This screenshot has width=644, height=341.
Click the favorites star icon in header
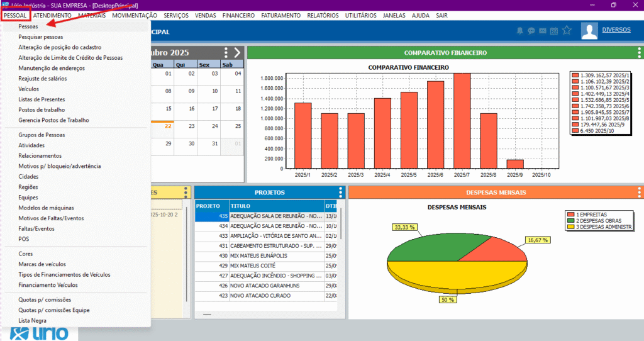(567, 30)
